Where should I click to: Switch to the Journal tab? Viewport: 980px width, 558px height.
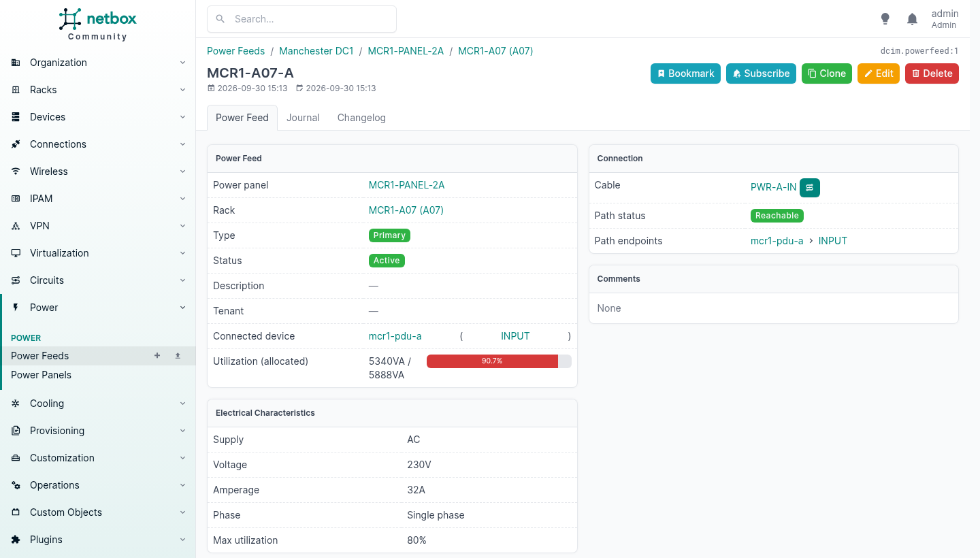point(303,118)
